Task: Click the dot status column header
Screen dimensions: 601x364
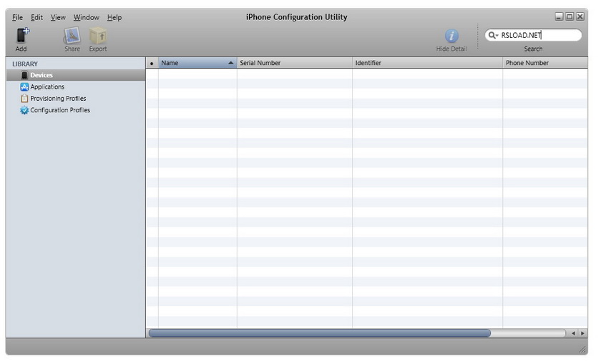Action: [x=152, y=63]
